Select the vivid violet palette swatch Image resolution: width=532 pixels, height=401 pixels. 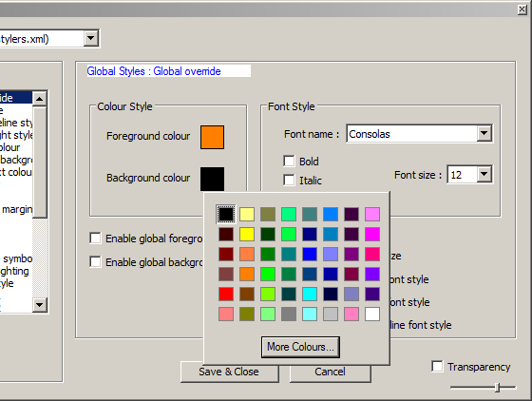[372, 274]
